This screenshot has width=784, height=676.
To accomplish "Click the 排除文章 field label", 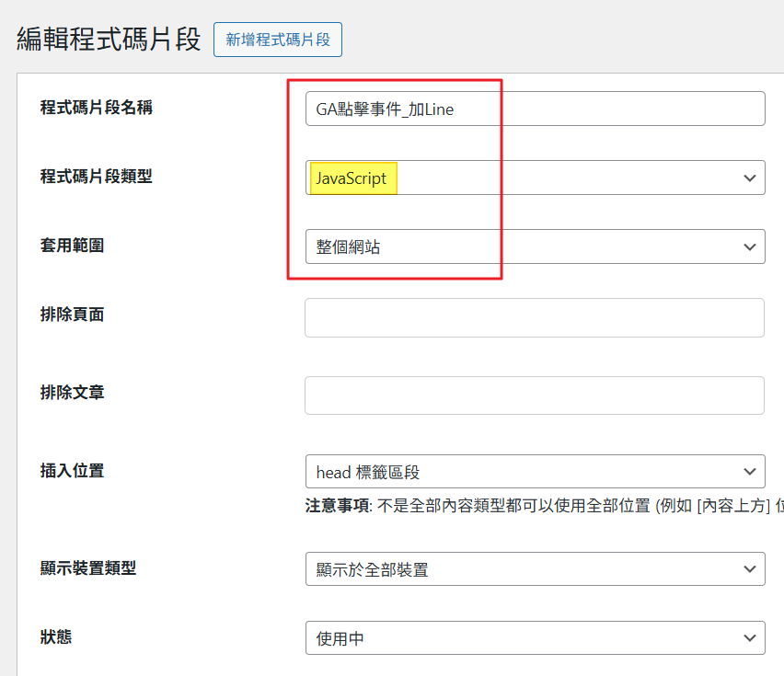I will coord(72,393).
